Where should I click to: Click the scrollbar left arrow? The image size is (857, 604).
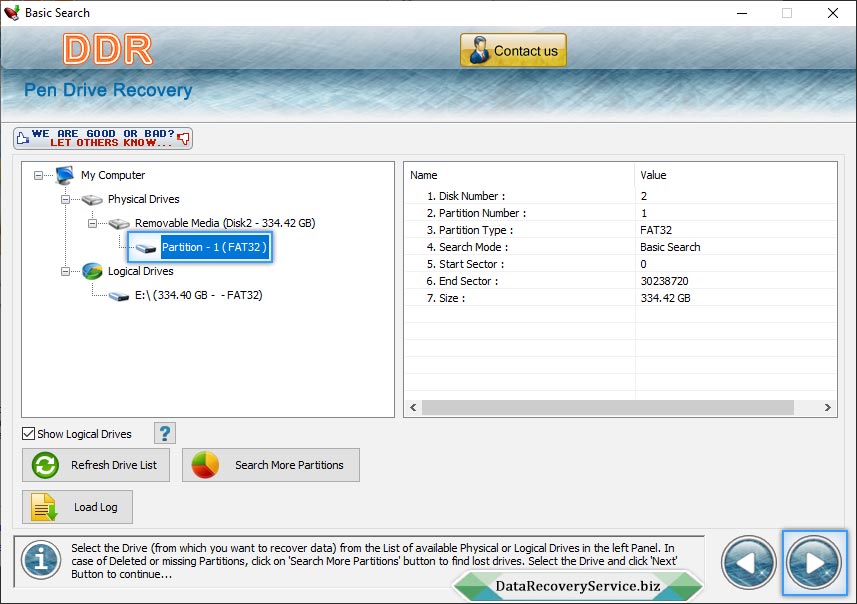[x=413, y=407]
